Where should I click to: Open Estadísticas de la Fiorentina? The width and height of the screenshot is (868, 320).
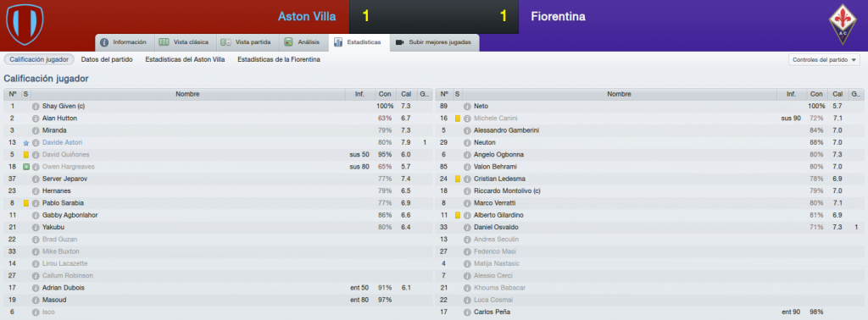coord(278,59)
